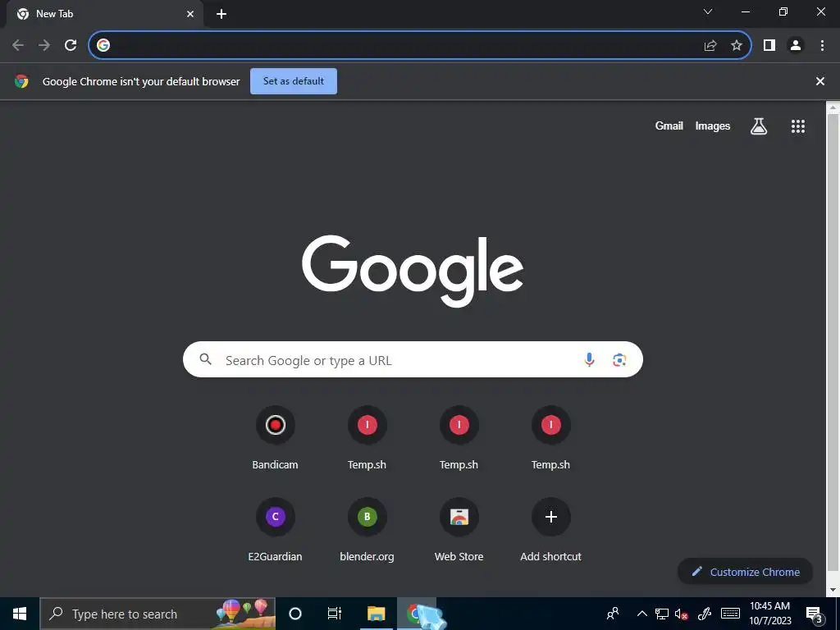Screen dimensions: 840x630
Task: Open a new tab with plus button
Action: 221,15
